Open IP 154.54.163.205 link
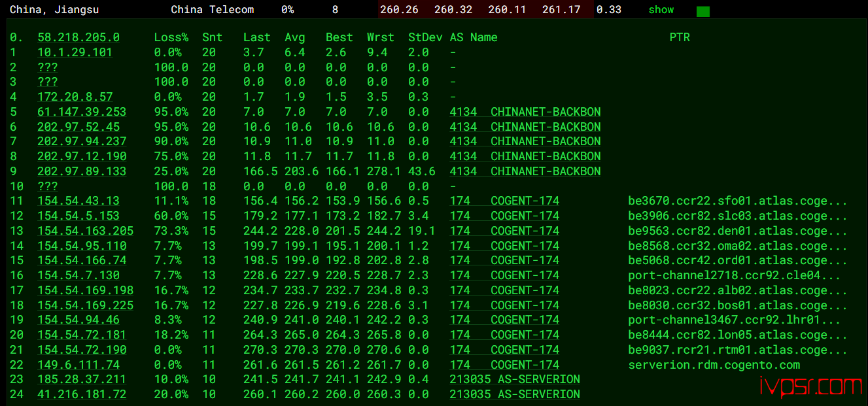Viewport: 868px width, 406px height. click(85, 231)
